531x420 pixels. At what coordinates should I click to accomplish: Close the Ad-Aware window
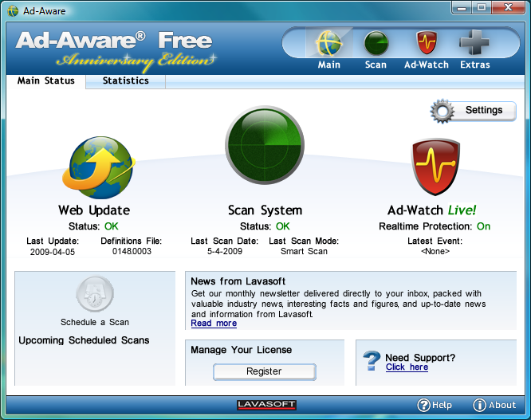tap(508, 8)
